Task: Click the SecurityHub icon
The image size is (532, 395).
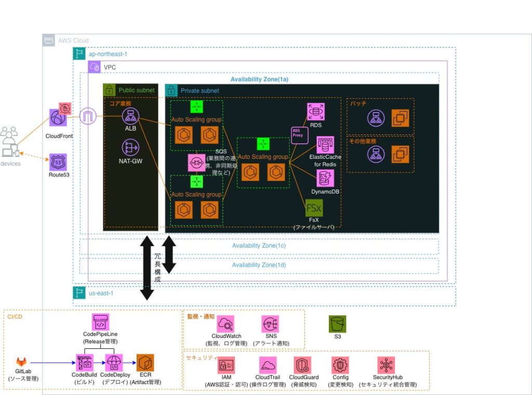Action: (387, 365)
